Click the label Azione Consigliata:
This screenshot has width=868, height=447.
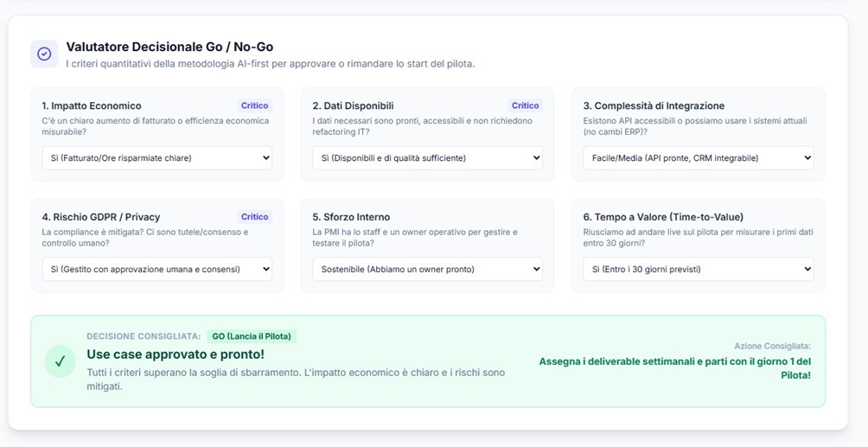(773, 346)
